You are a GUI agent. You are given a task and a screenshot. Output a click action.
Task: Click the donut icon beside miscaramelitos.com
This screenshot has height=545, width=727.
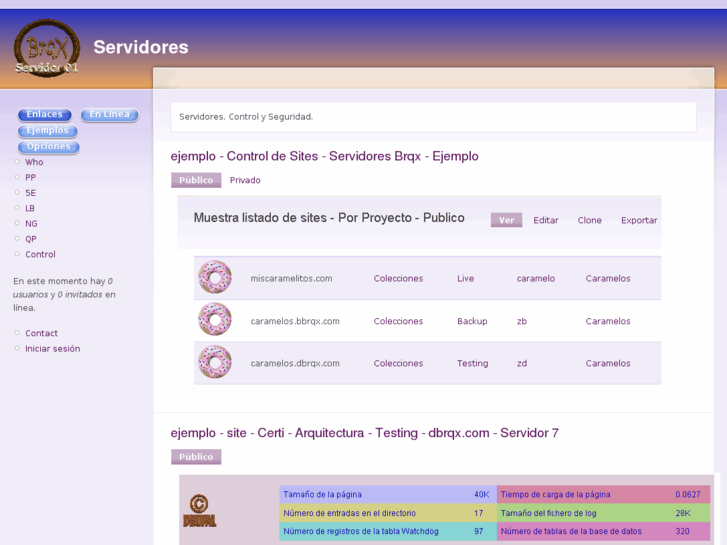point(215,278)
